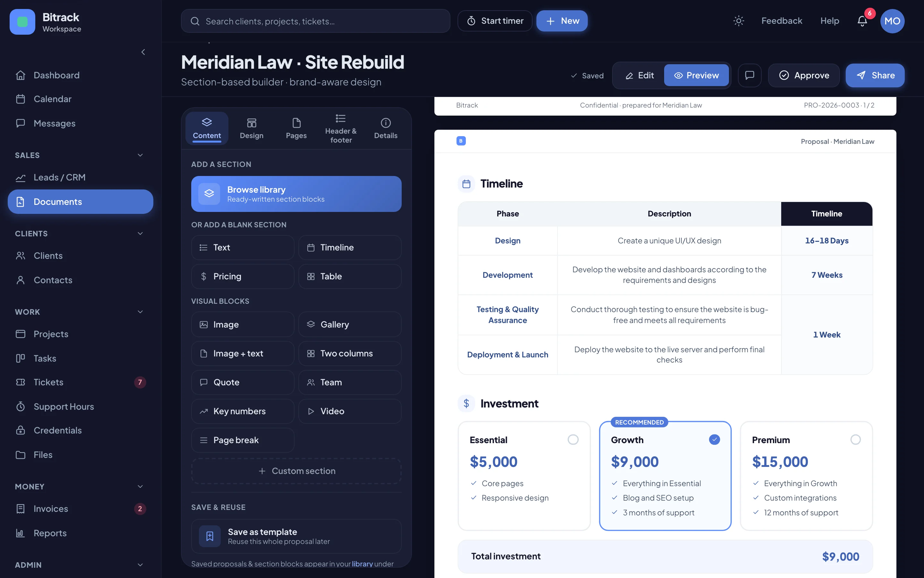Open Reports page
The image size is (924, 578).
80,533
